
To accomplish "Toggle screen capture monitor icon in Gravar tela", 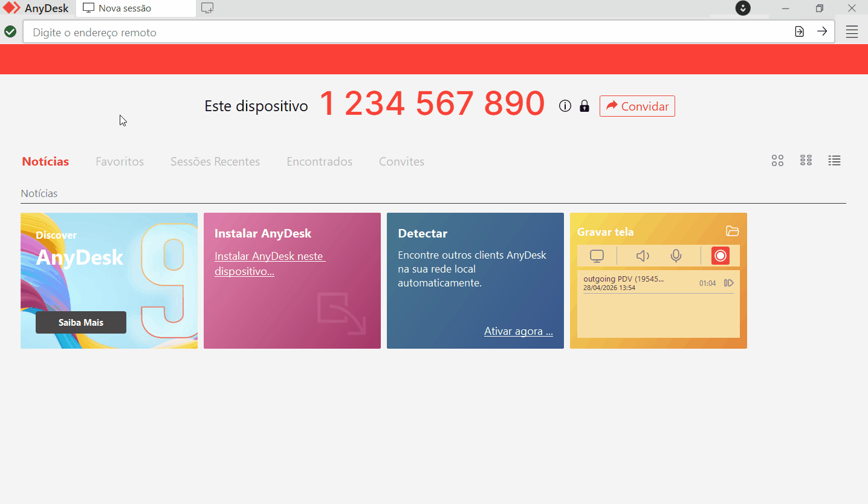I will pyautogui.click(x=597, y=256).
